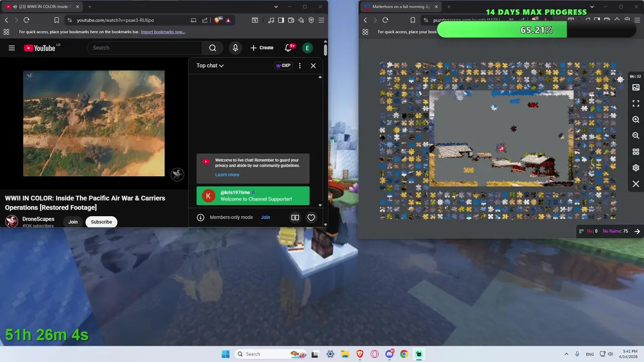Click the arrow next to No Name 75
Image resolution: width=644 pixels, height=362 pixels.
637,231
